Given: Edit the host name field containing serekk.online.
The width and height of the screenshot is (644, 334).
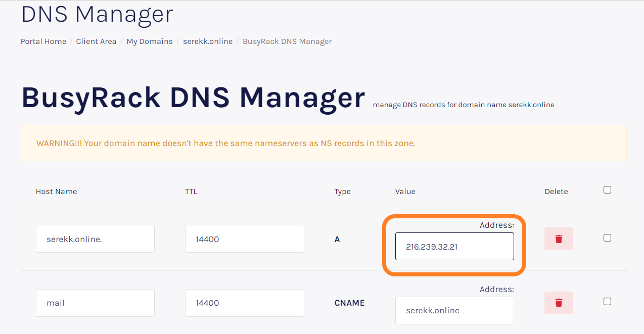Looking at the screenshot, I should 95,239.
